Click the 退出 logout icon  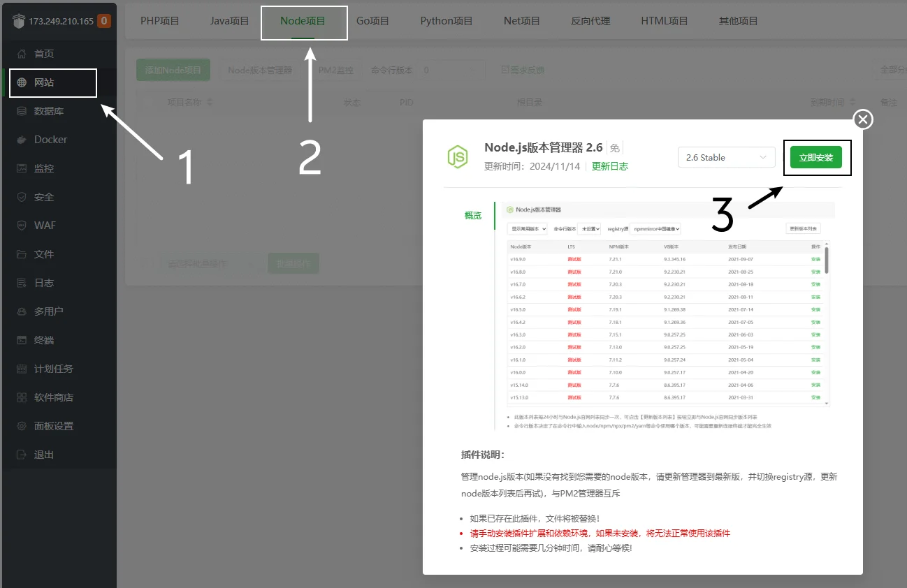[x=22, y=455]
